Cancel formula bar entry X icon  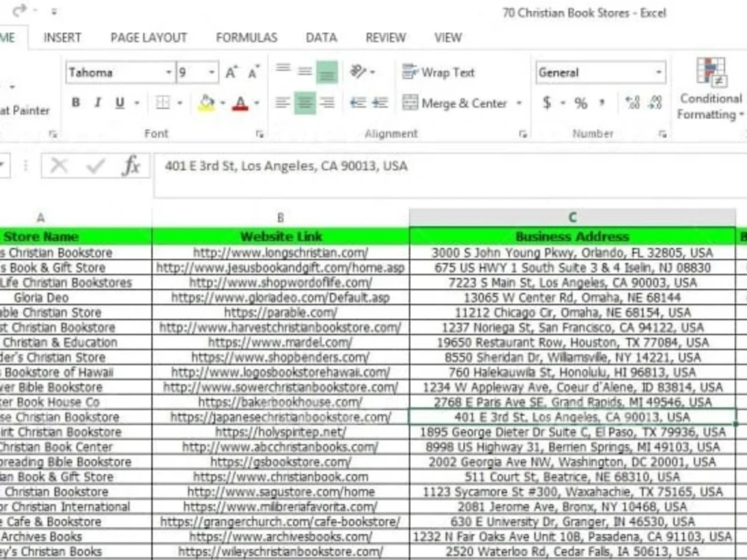coord(59,166)
